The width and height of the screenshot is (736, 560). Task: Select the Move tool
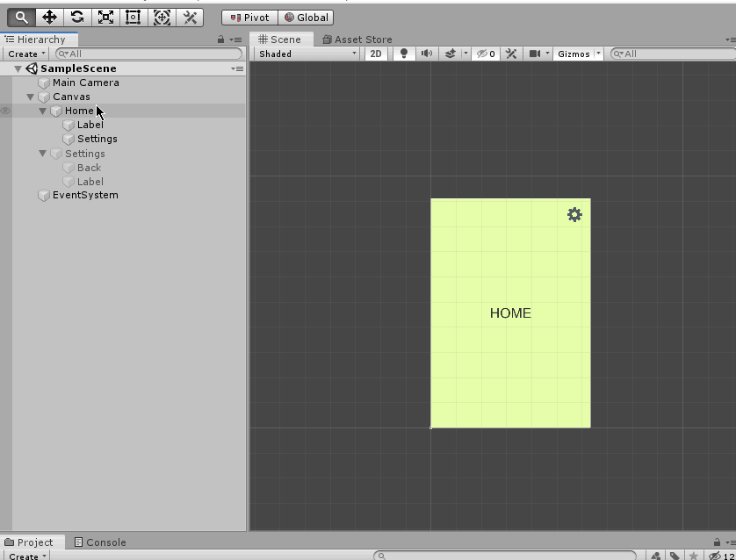[x=49, y=18]
